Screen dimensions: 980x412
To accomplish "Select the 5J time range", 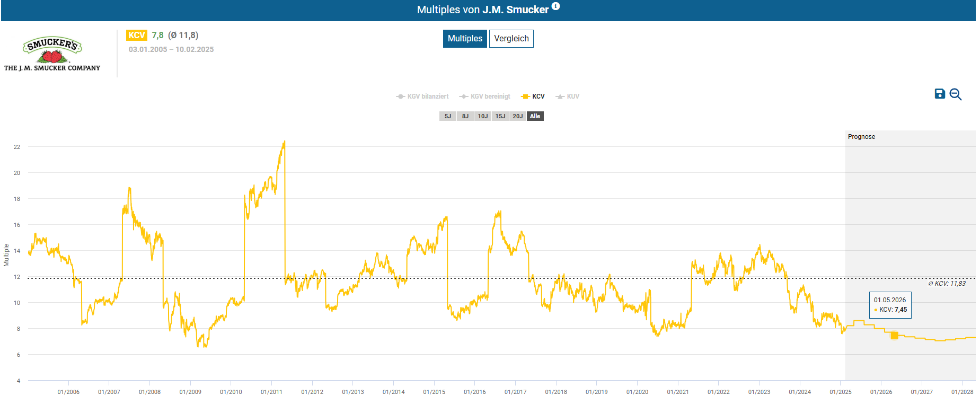I will (x=448, y=116).
